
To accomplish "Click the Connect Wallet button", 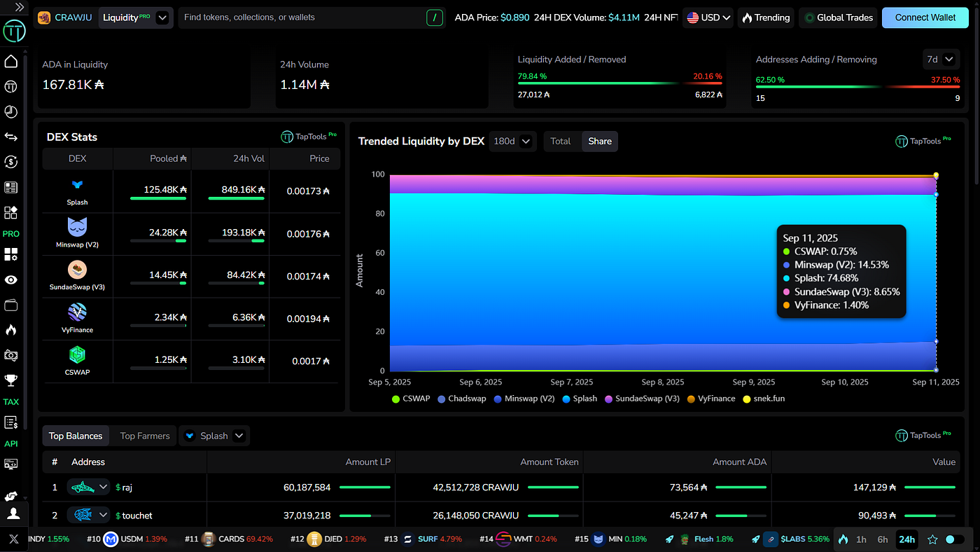I will (925, 18).
